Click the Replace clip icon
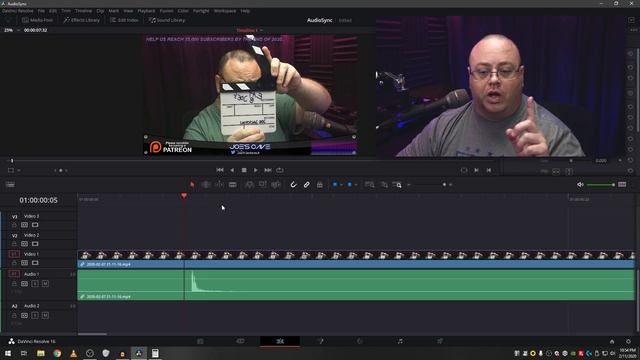The height and width of the screenshot is (360, 640). tap(276, 185)
